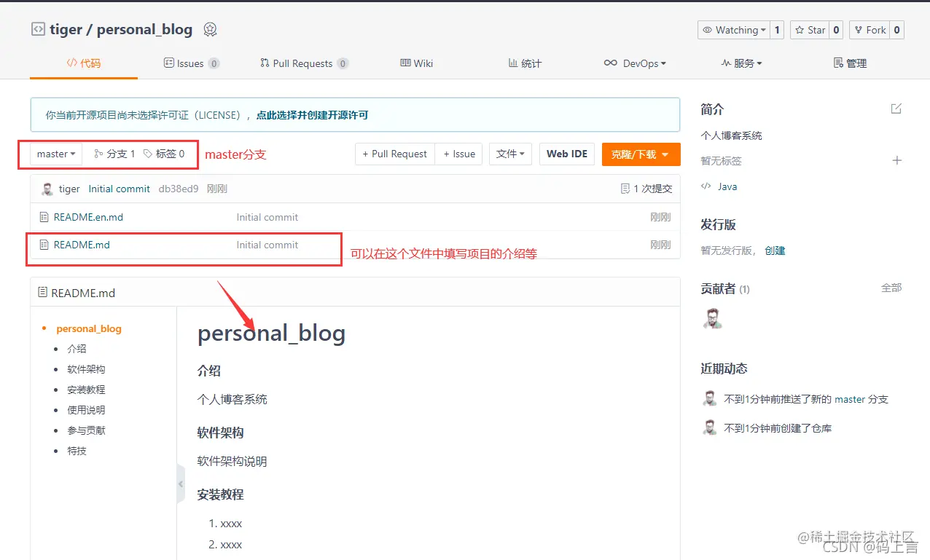
Task: Open the 管理 tab
Action: (x=850, y=63)
